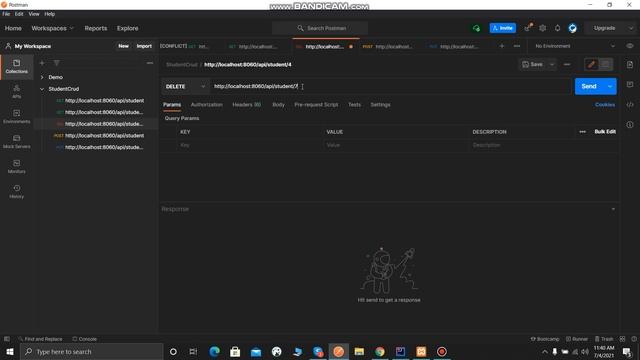Click the user avatar icon
Viewport: 640px width, 360px height.
pos(573,28)
